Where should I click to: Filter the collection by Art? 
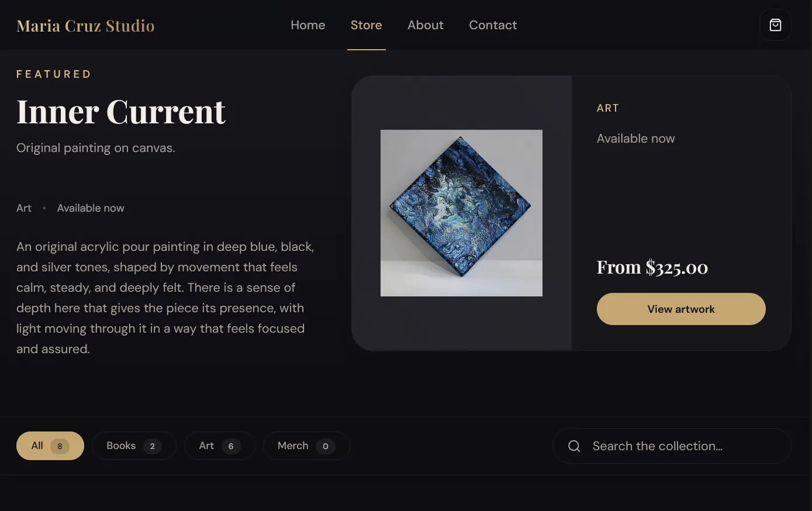click(219, 446)
